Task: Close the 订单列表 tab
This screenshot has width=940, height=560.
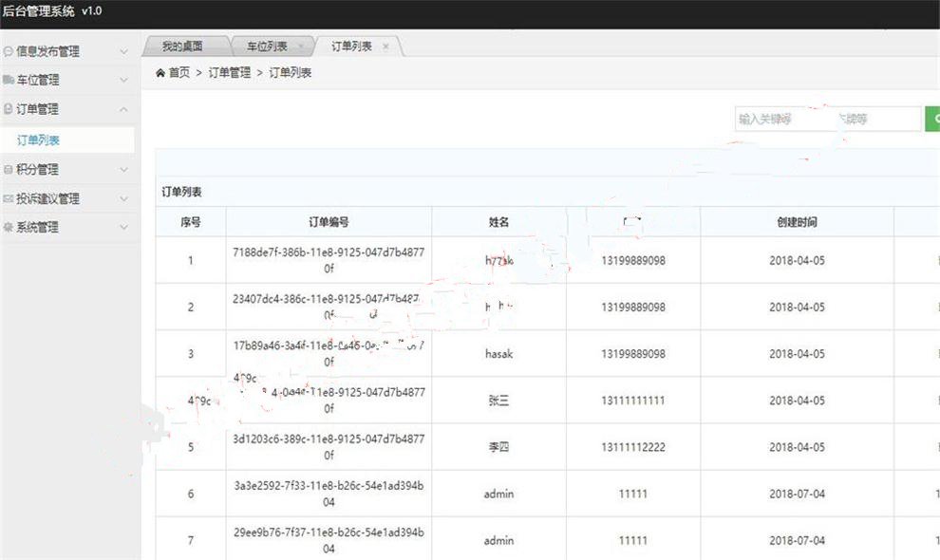Action: click(385, 47)
